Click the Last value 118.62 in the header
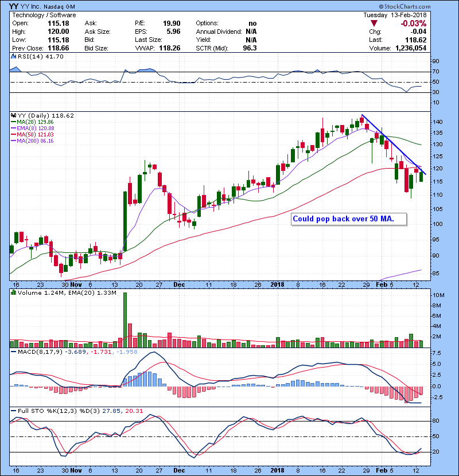Viewport: 459px width, 476px height. click(416, 40)
